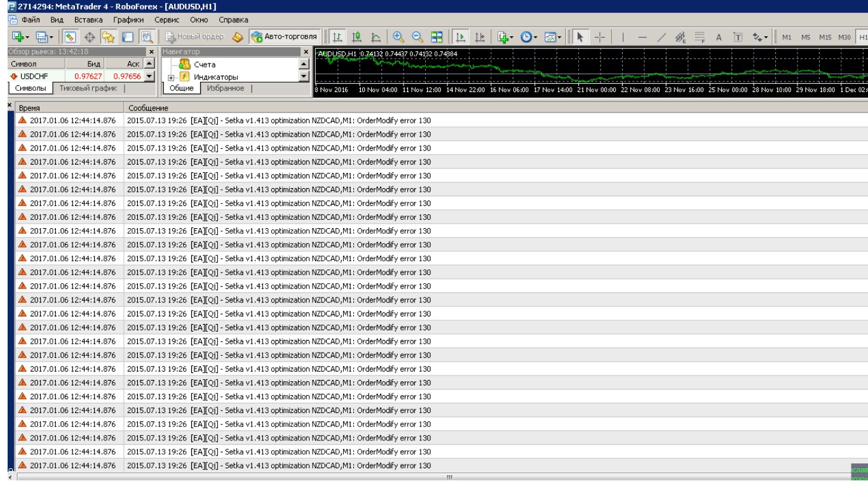Open the Файл menu

[31, 20]
